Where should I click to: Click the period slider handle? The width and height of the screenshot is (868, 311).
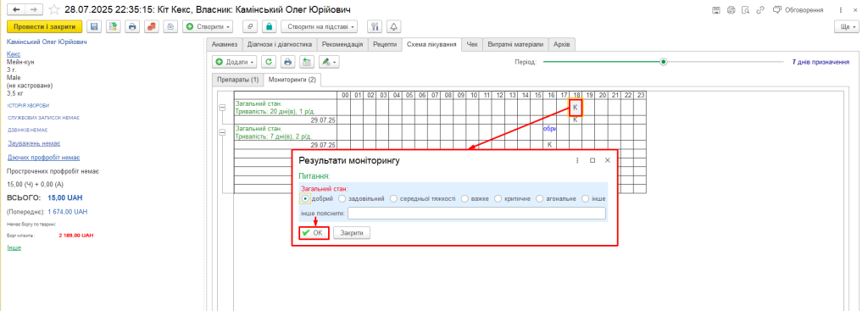coord(663,62)
